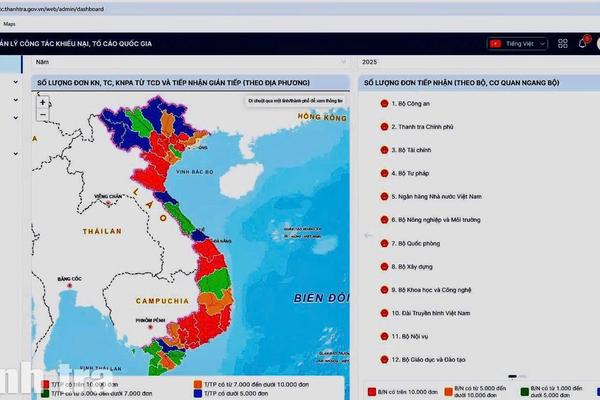This screenshot has width=600, height=400.
Task: Click the '7. Bộ Quốc phòng' label
Action: coord(416,243)
